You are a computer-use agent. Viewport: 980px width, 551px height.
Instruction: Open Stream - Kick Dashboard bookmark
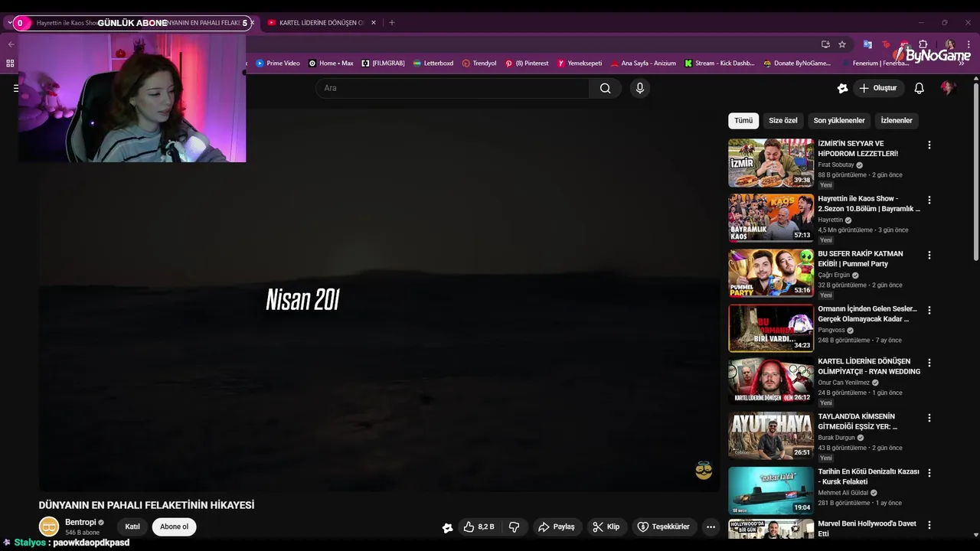(720, 64)
